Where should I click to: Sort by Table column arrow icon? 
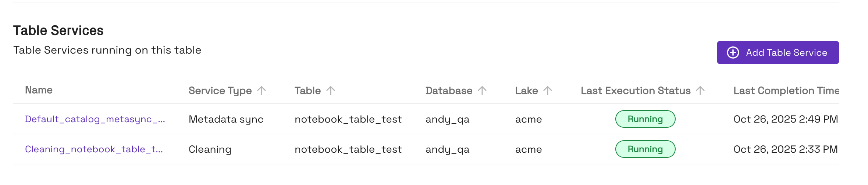tap(331, 90)
